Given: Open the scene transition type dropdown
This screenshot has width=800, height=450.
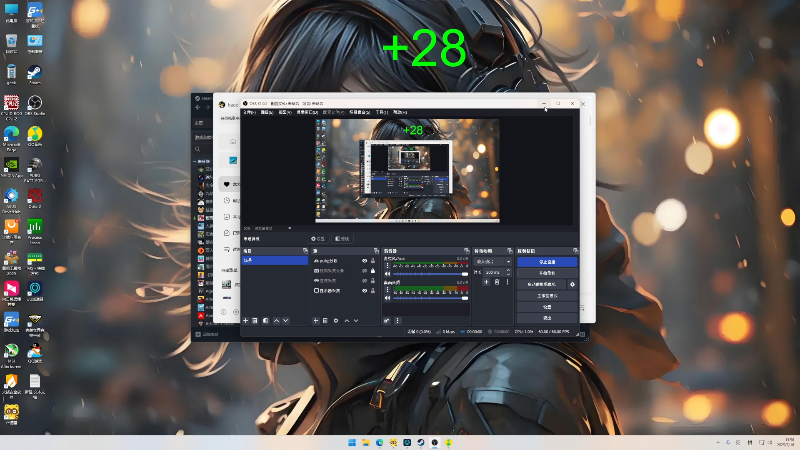Looking at the screenshot, I should click(493, 262).
